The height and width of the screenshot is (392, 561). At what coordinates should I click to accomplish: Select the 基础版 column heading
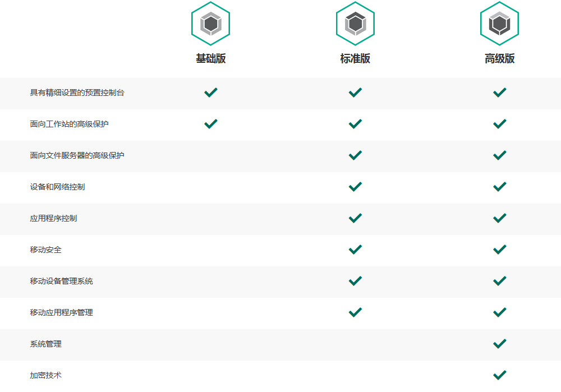pos(211,59)
